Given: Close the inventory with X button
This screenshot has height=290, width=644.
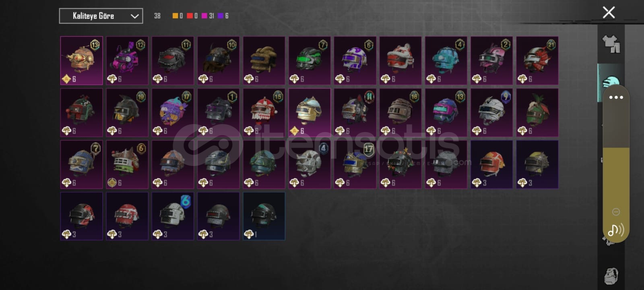Looking at the screenshot, I should coord(609,12).
